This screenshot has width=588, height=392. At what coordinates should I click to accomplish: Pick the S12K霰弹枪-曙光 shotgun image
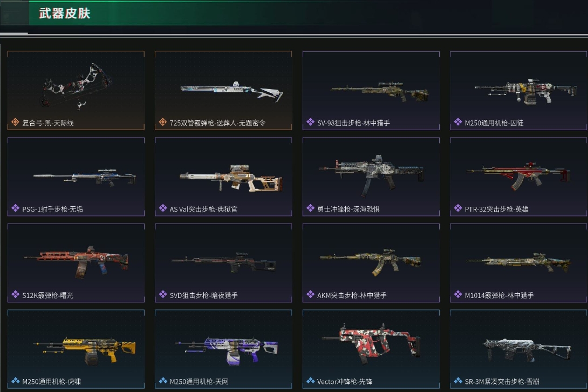(76, 262)
